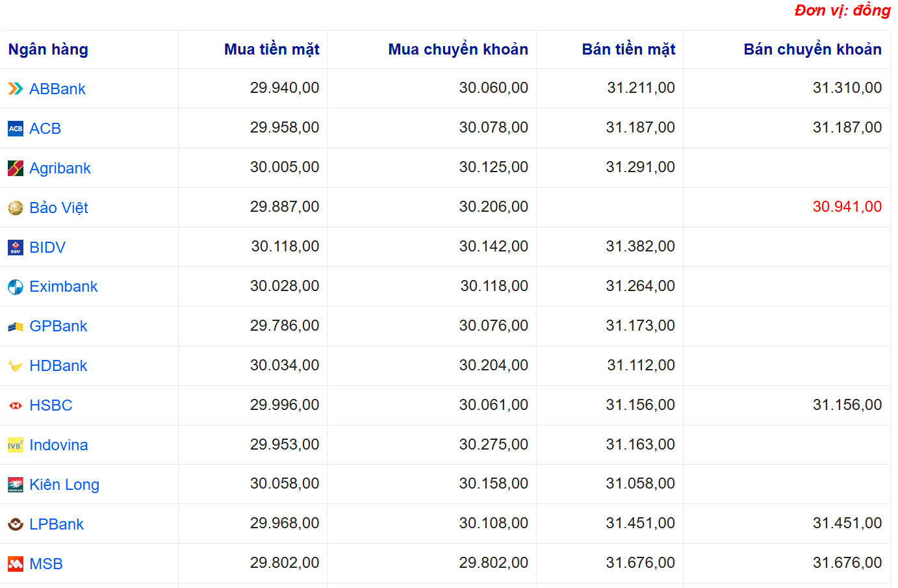Click the Ngân hàng column header

48,49
